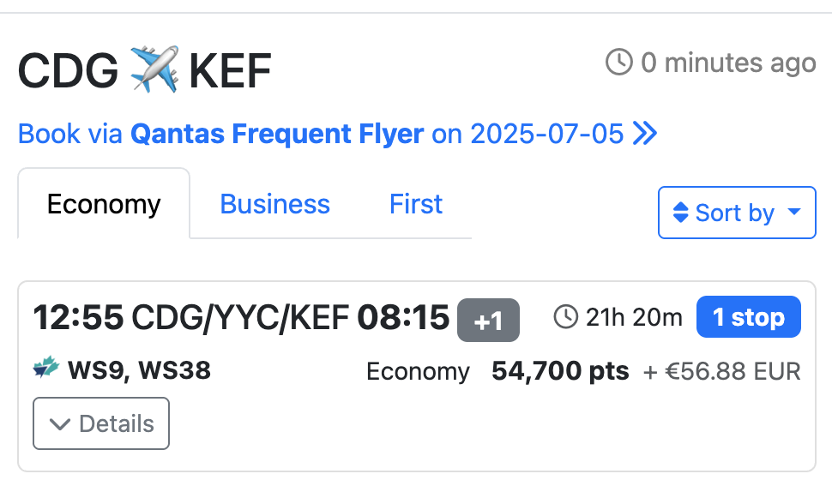832x504 pixels.
Task: Click the +1 day arrival badge
Action: coord(488,321)
